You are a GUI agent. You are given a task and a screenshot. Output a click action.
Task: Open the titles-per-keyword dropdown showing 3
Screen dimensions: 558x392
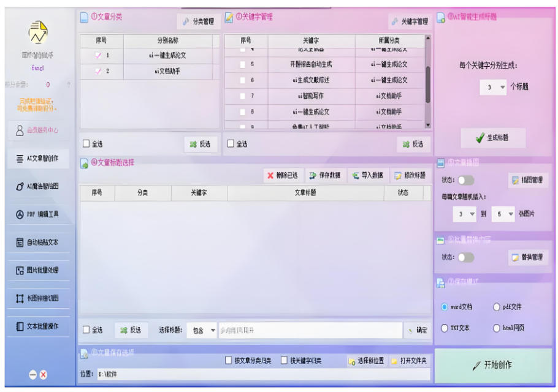[493, 87]
